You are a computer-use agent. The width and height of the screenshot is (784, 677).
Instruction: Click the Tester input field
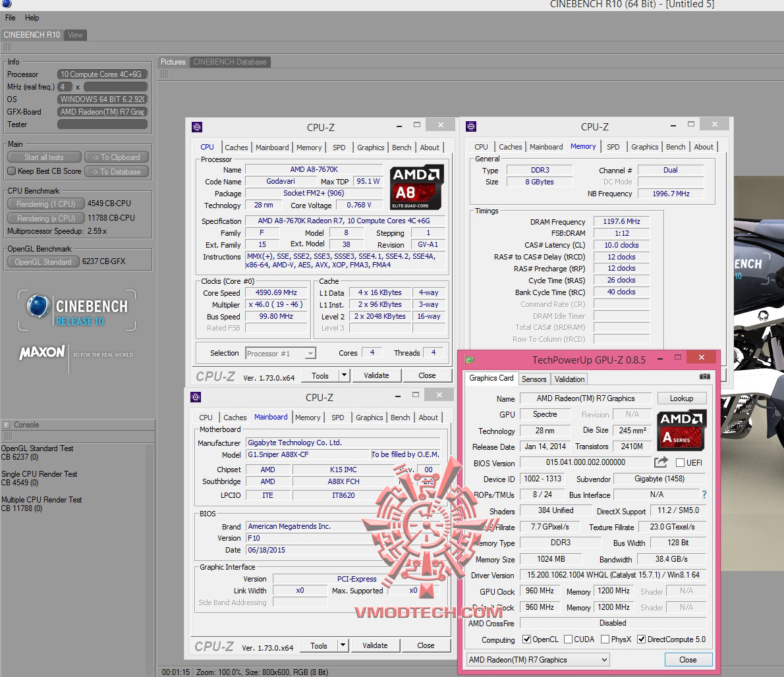[x=103, y=124]
